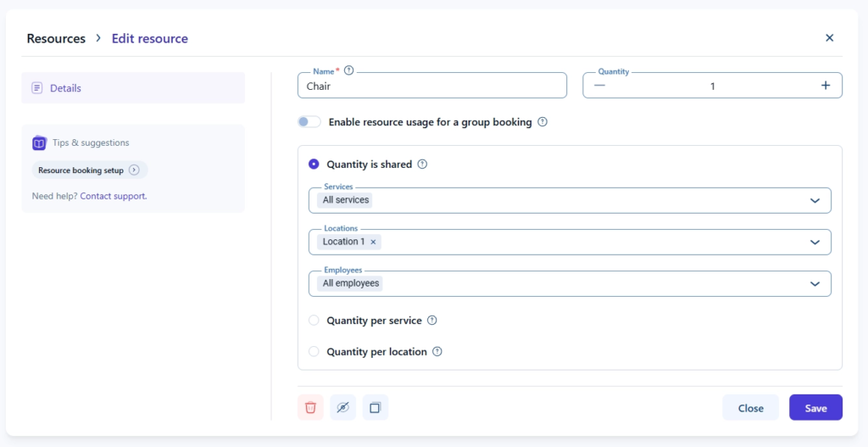The width and height of the screenshot is (868, 447).
Task: Enable resource usage for group booking
Action: 309,122
